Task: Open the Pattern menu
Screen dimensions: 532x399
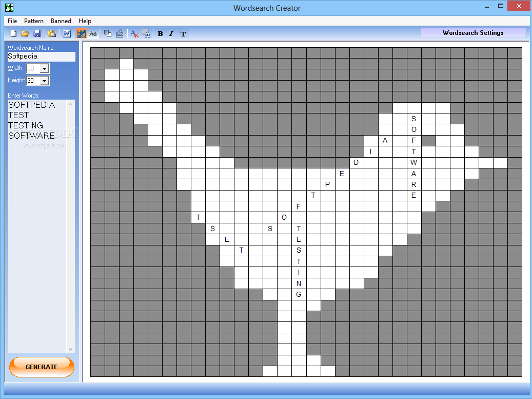Action: pyautogui.click(x=33, y=21)
